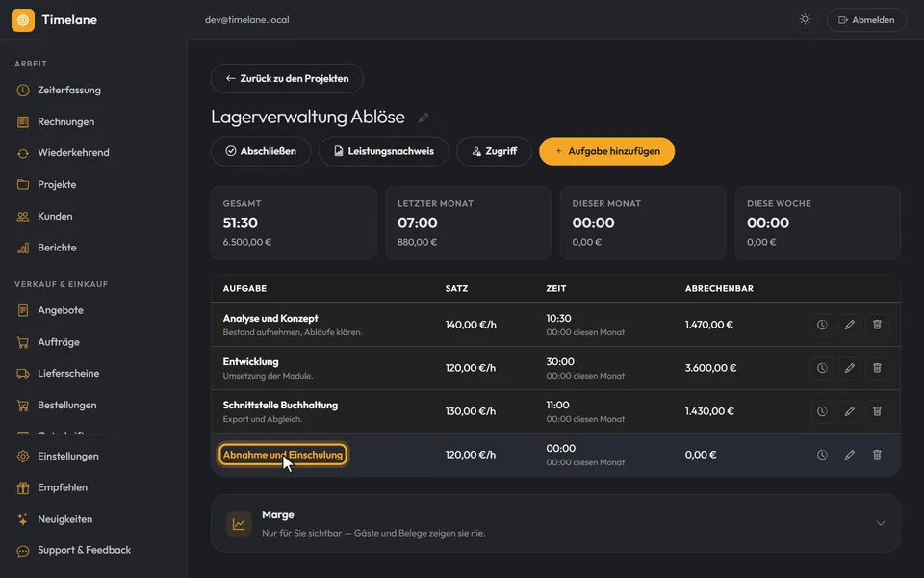This screenshot has height=578, width=924.
Task: Click the Marge chart icon
Action: click(x=239, y=524)
